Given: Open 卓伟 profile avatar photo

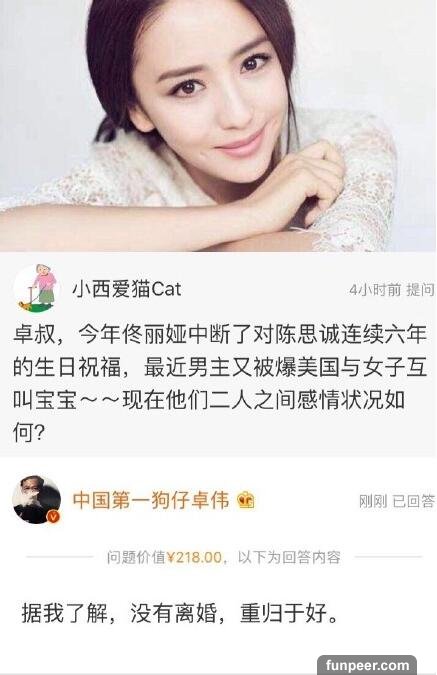Looking at the screenshot, I should coord(37,500).
